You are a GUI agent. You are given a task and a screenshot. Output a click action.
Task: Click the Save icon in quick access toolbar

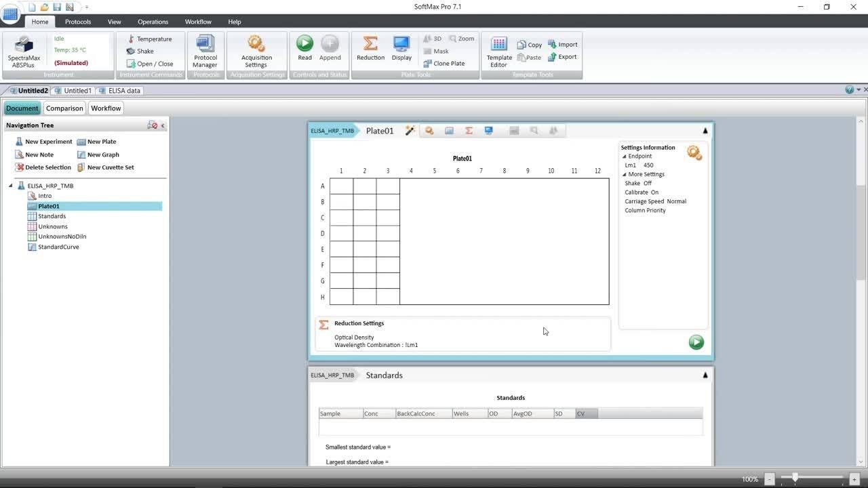57,7
